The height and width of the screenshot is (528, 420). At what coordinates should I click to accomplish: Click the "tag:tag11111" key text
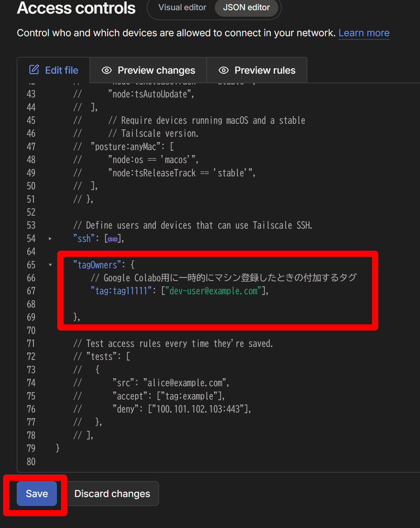pyautogui.click(x=121, y=291)
